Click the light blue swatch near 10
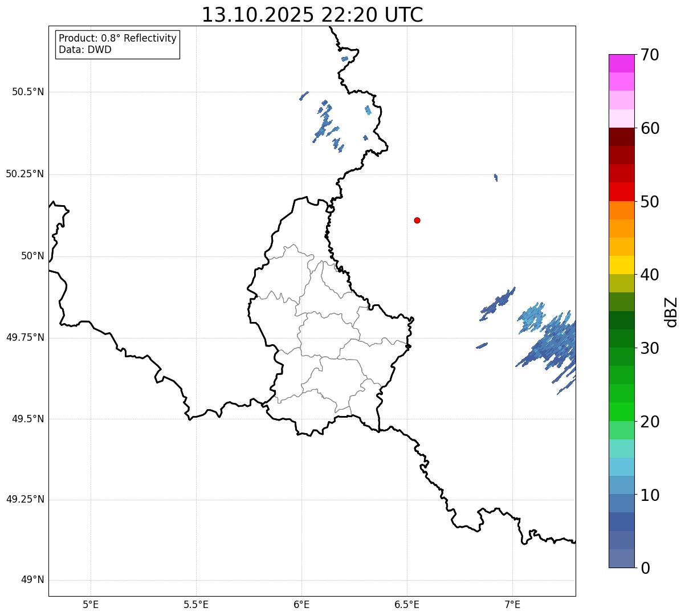Viewport: 685px width, 616px height. 621,485
